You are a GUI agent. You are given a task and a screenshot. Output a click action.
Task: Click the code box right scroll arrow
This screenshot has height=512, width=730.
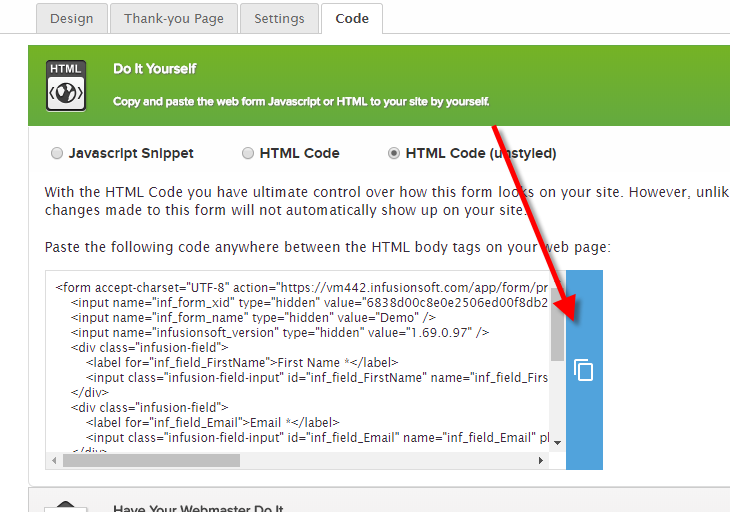(x=541, y=461)
